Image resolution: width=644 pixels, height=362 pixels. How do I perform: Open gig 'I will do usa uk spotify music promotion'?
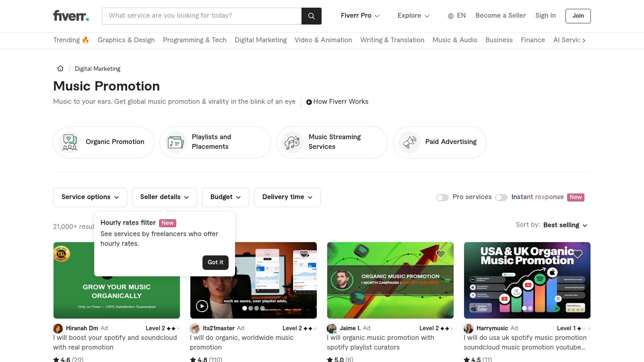click(525, 343)
